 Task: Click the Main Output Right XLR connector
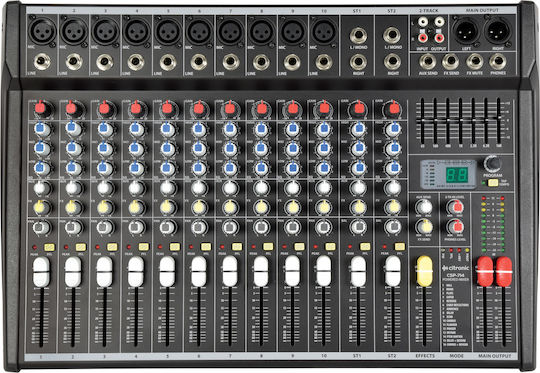coord(497,31)
